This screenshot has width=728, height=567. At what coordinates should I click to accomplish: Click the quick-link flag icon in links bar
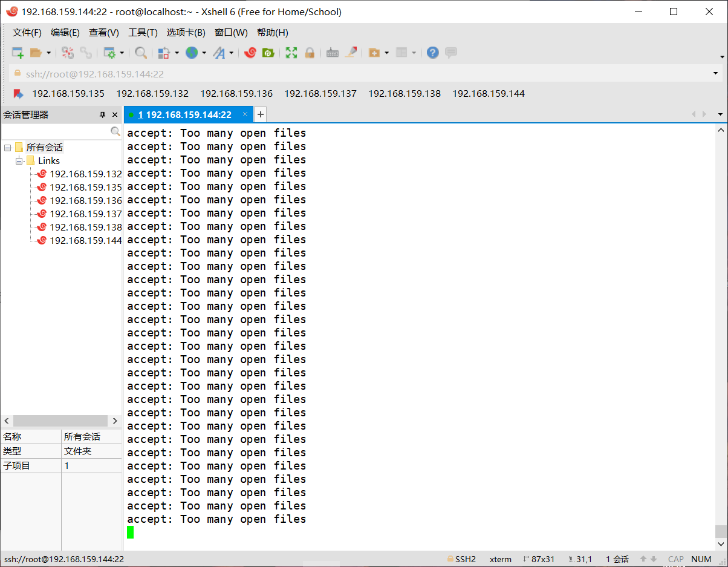[x=19, y=94]
